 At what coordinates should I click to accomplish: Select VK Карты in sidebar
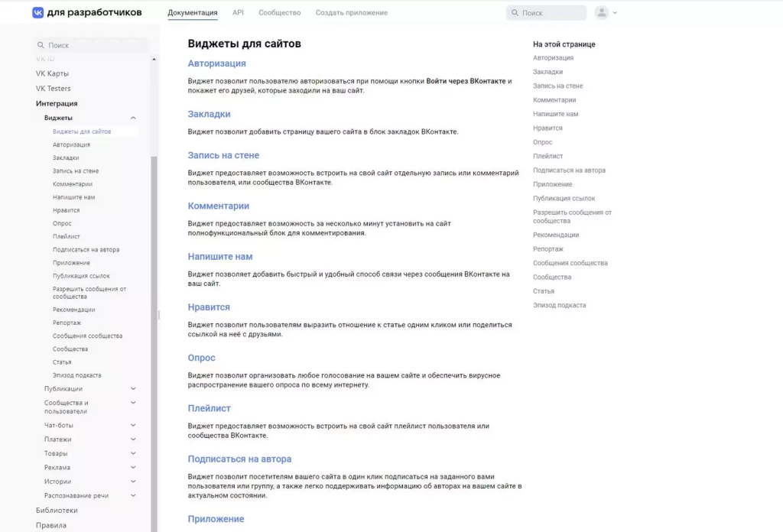[x=53, y=73]
